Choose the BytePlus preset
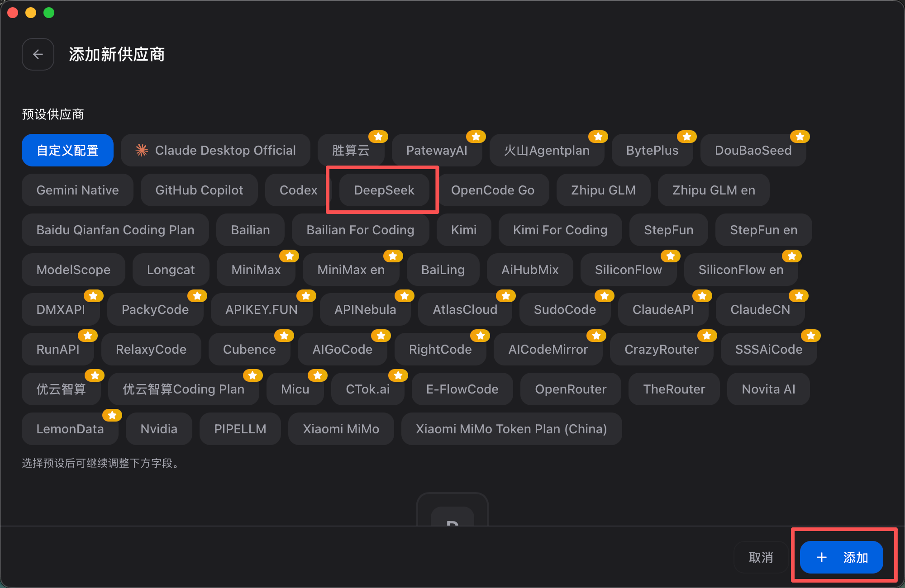This screenshot has height=588, width=905. point(652,150)
